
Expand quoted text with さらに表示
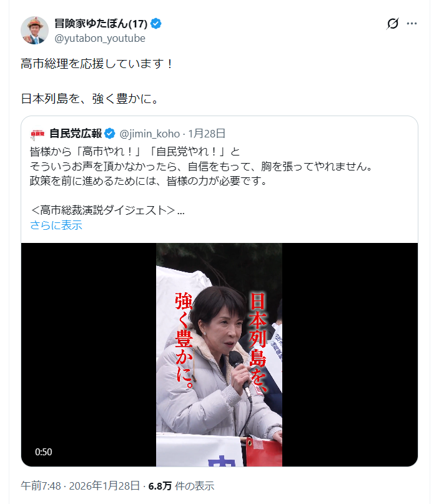point(56,225)
